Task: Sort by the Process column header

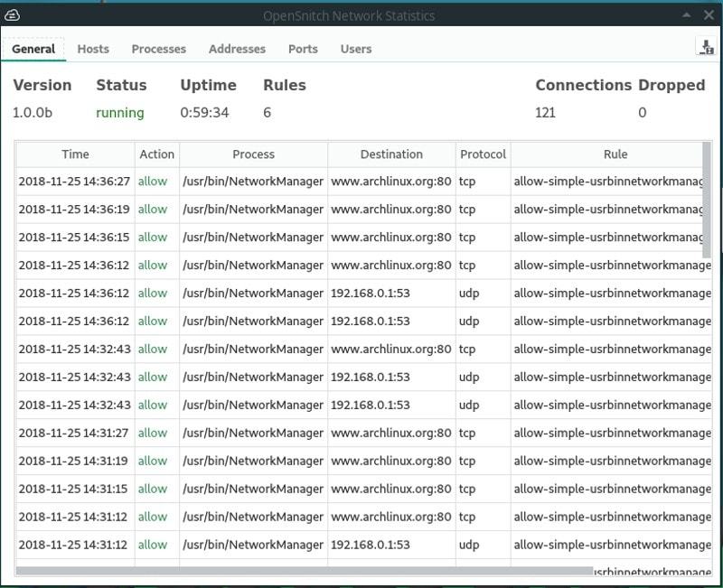Action: [253, 154]
